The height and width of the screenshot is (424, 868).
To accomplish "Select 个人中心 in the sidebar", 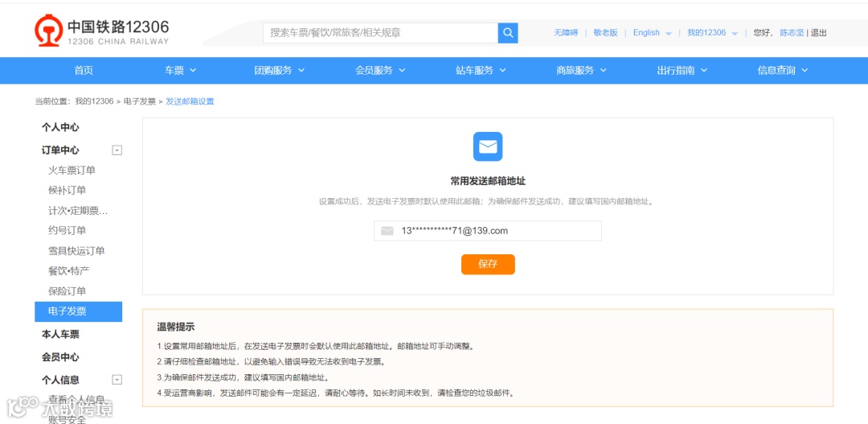I will (x=60, y=127).
